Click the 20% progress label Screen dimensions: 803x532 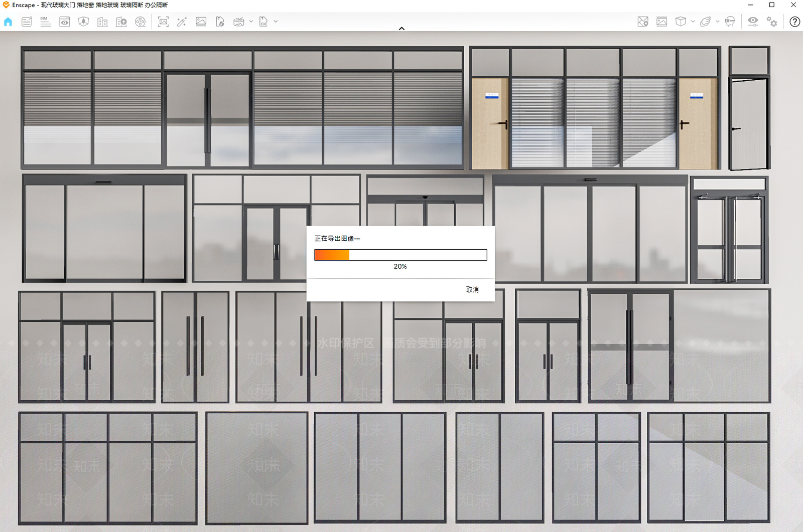click(400, 266)
